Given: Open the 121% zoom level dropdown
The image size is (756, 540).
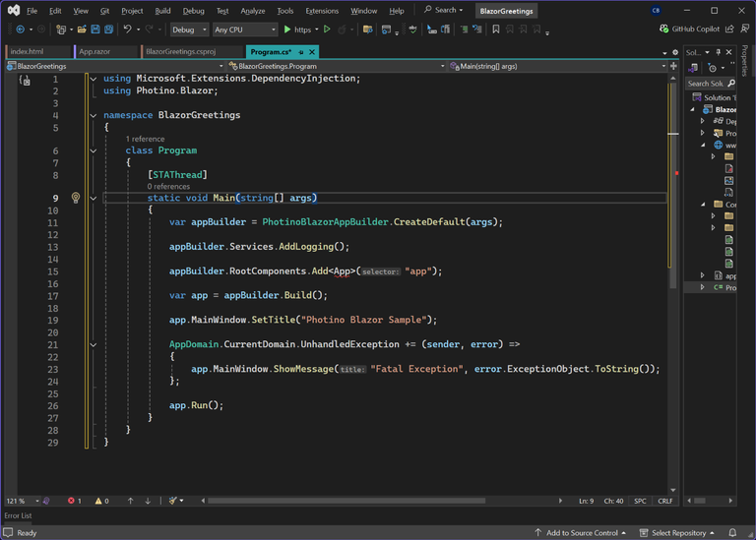Looking at the screenshot, I should click(24, 501).
